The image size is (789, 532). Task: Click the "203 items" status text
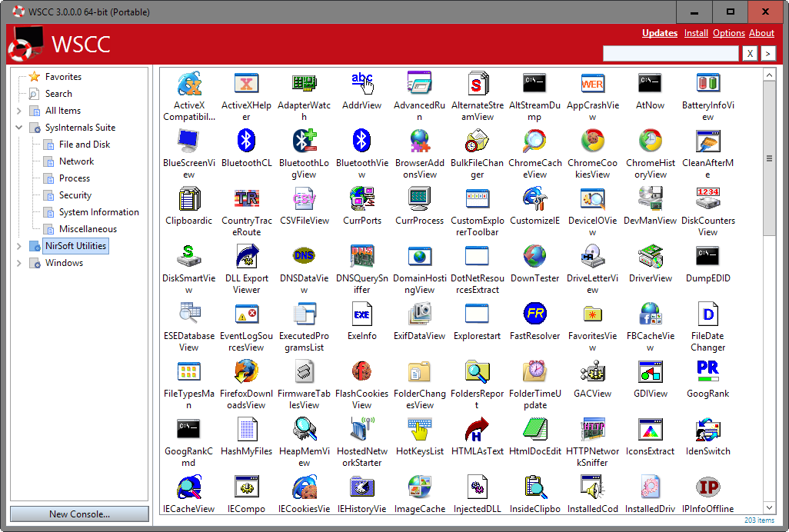pos(759,520)
